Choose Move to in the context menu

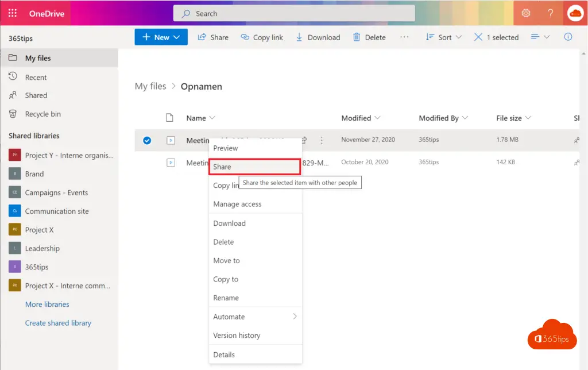tap(256, 260)
